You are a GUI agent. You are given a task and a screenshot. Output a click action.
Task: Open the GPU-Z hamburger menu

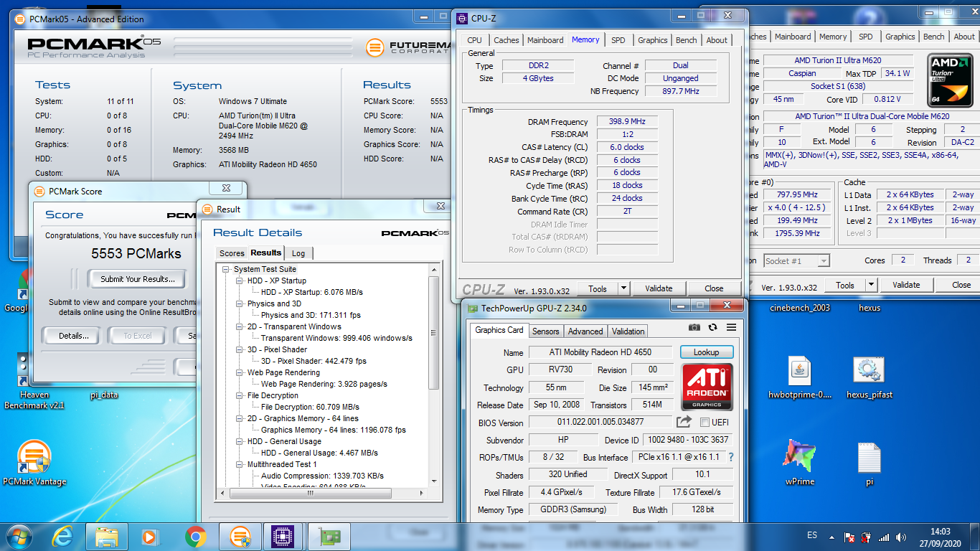coord(731,327)
